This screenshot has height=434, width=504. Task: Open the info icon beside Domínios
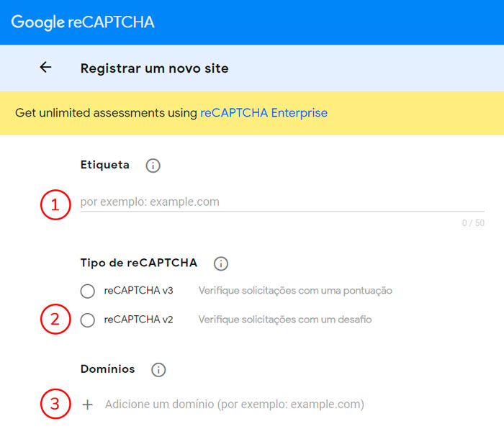[x=158, y=370]
